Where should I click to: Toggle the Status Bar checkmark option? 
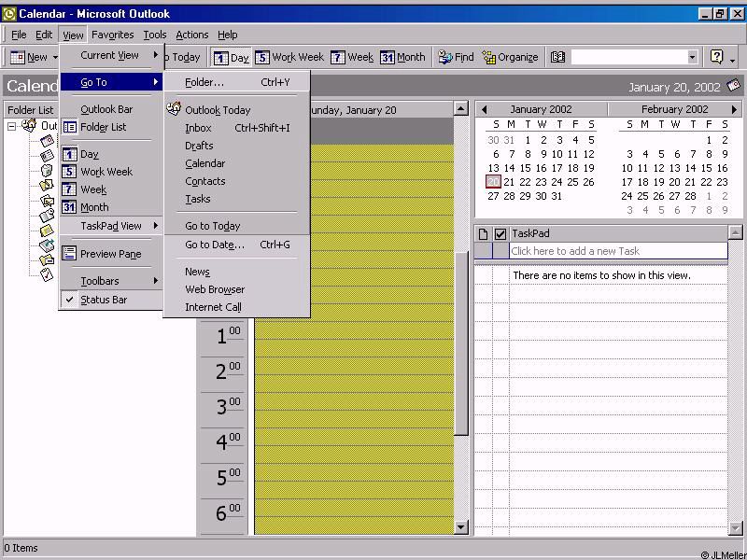coord(103,300)
